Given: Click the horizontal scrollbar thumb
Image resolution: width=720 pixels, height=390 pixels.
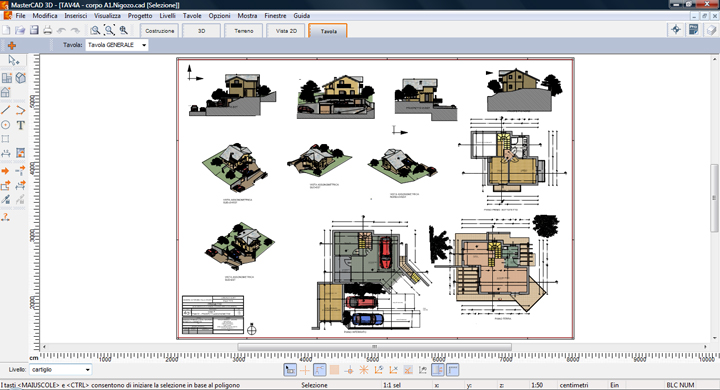Looking at the screenshot, I should 374,347.
